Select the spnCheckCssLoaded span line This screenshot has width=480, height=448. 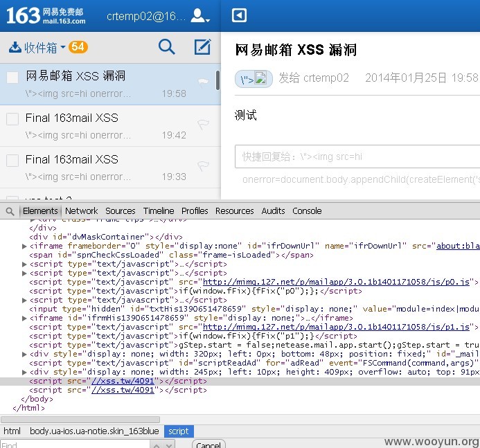coord(172,255)
